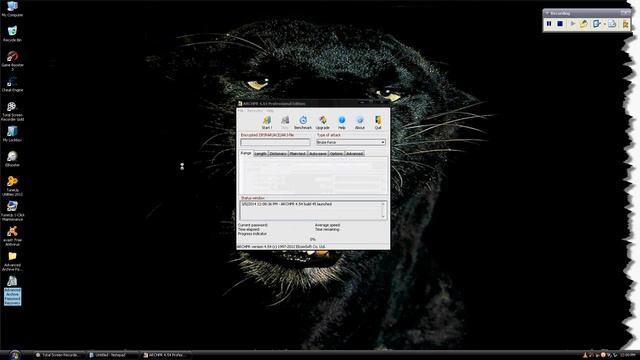The image size is (640, 360).
Task: Select the Total Screen Recorder Gold desktop icon
Action: [x=12, y=111]
